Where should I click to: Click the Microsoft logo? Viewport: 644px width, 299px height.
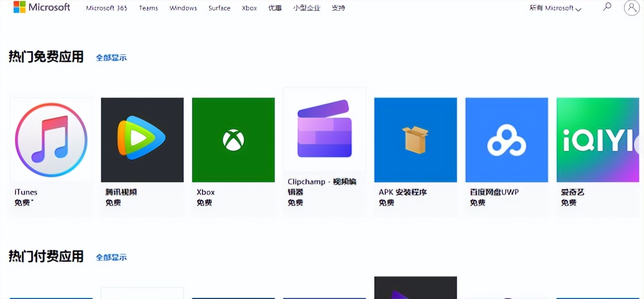(42, 7)
